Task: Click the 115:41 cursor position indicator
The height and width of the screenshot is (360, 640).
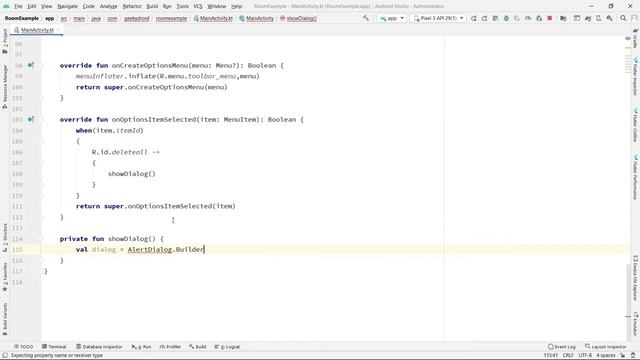Action: 551,356
